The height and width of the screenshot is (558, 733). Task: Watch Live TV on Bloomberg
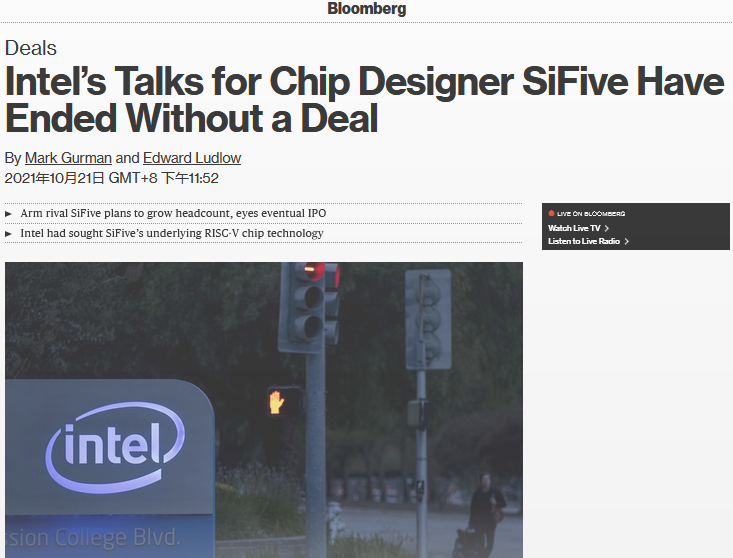[x=574, y=228]
